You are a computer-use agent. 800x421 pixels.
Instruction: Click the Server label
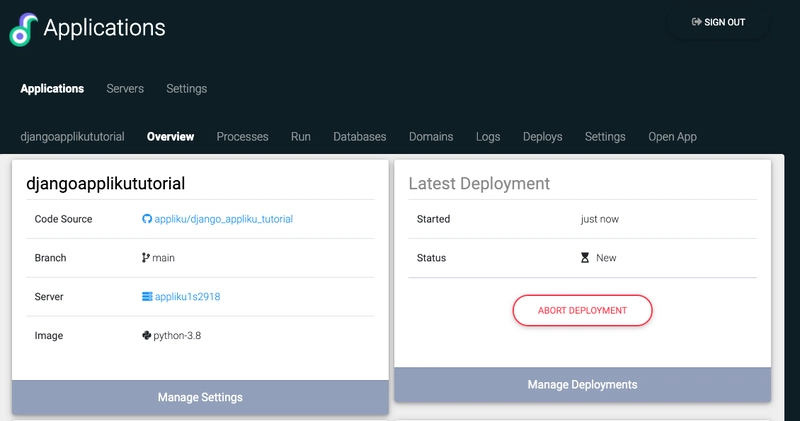tap(49, 296)
